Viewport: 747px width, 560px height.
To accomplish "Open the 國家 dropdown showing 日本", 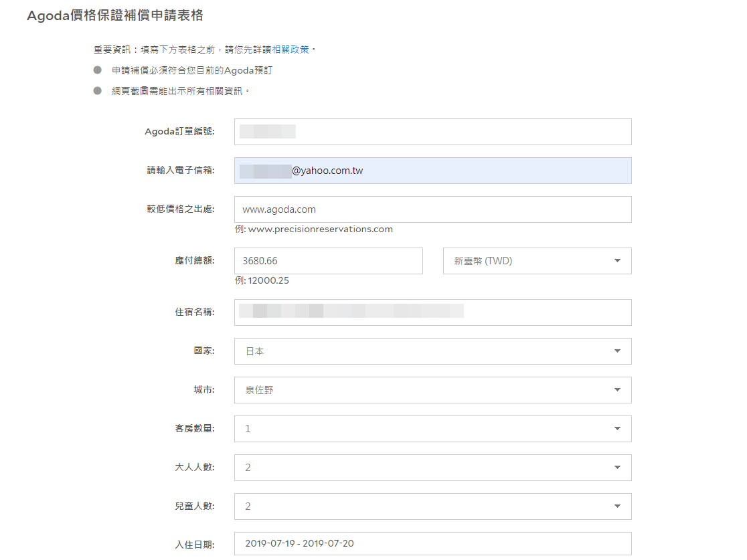I will click(x=432, y=351).
